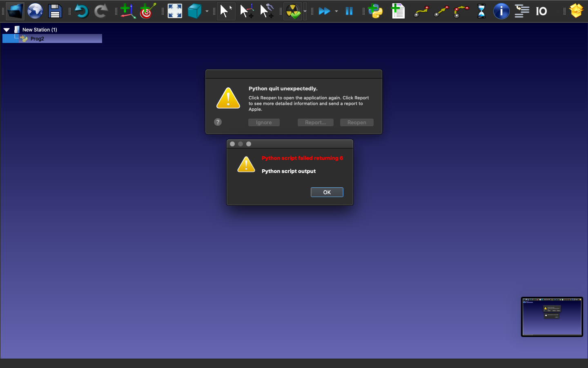Click the screenshot preview thumbnail
This screenshot has width=588, height=368.
click(552, 317)
